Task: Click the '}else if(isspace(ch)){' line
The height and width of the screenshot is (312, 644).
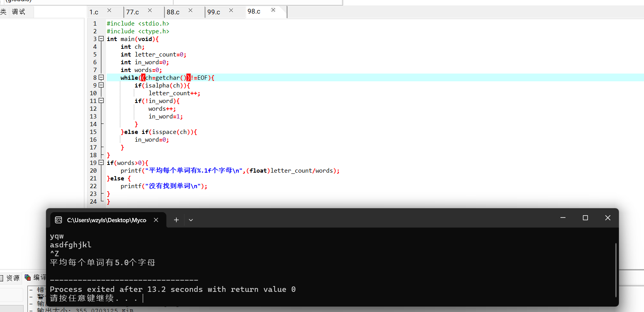Action: pyautogui.click(x=159, y=132)
